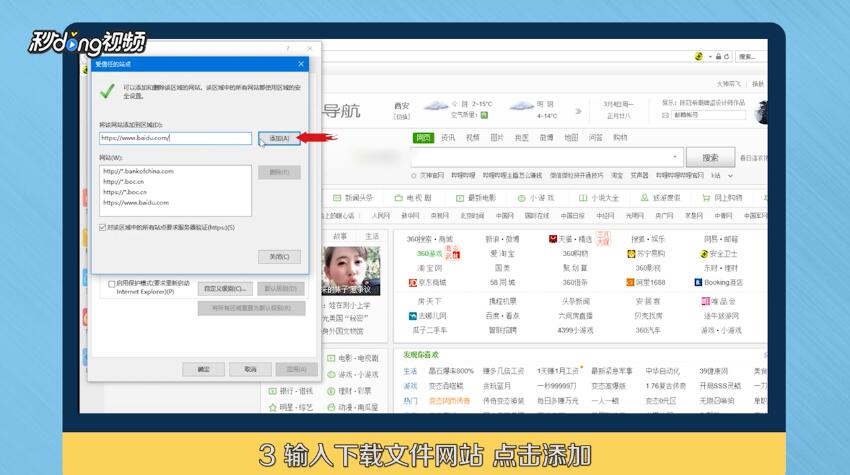Select the 视频 search tab
850x475 pixels.
click(x=473, y=138)
